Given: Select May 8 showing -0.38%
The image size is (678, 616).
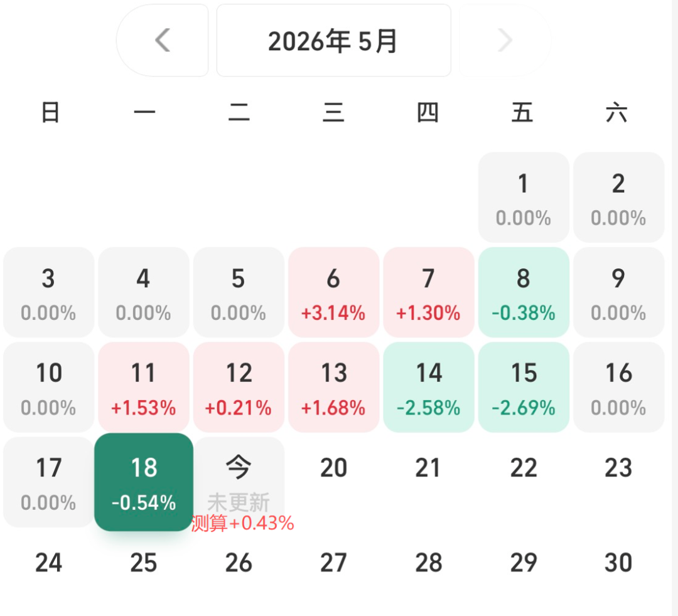Looking at the screenshot, I should [x=524, y=292].
